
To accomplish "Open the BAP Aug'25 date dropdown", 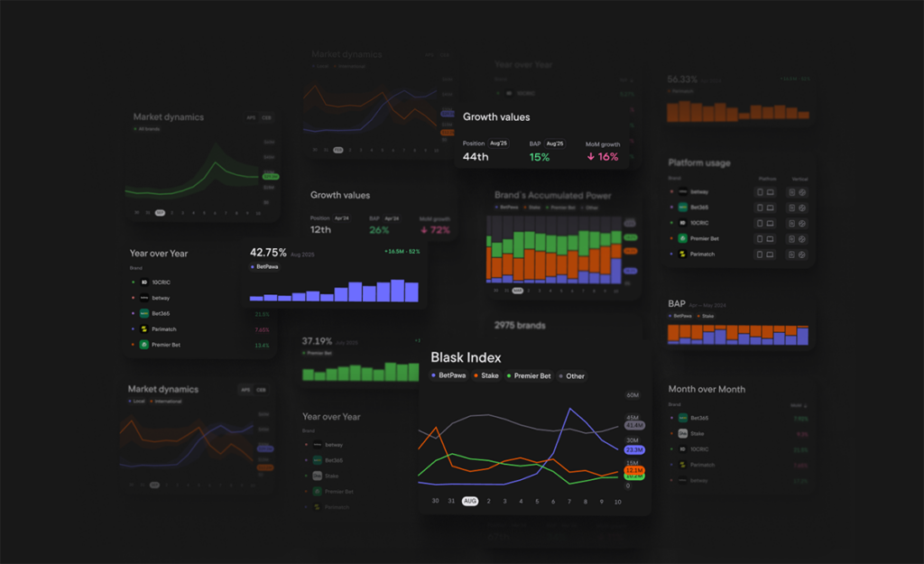I will tap(555, 143).
